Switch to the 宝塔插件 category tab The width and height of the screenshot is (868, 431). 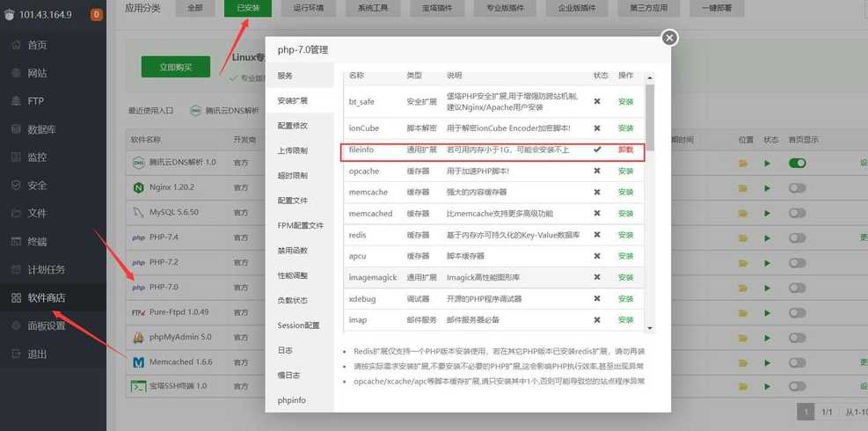tap(437, 8)
